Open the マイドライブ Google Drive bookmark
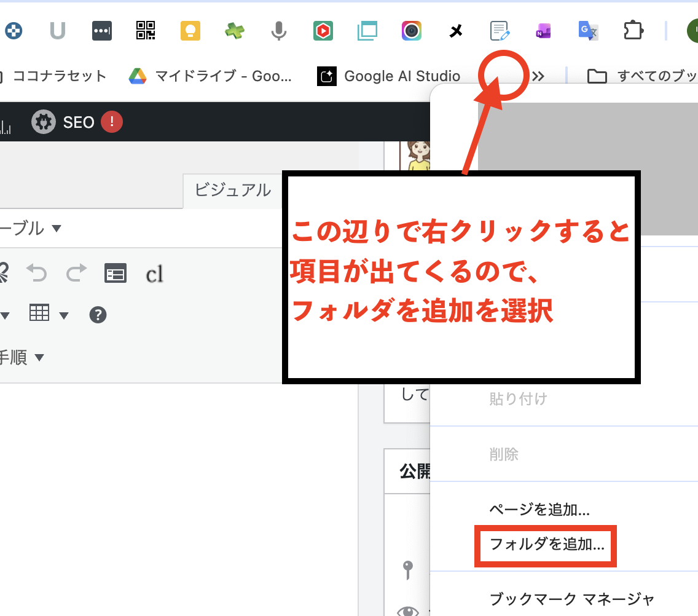The image size is (698, 616). (210, 76)
